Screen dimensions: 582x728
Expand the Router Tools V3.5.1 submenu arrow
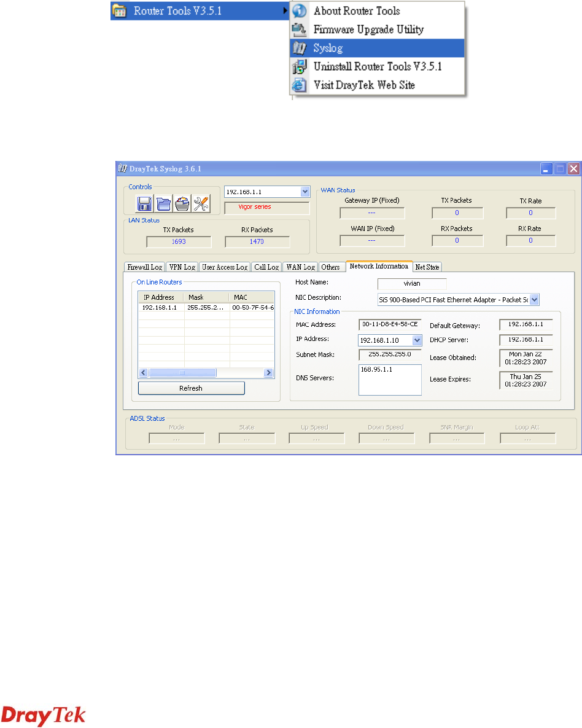(x=285, y=10)
